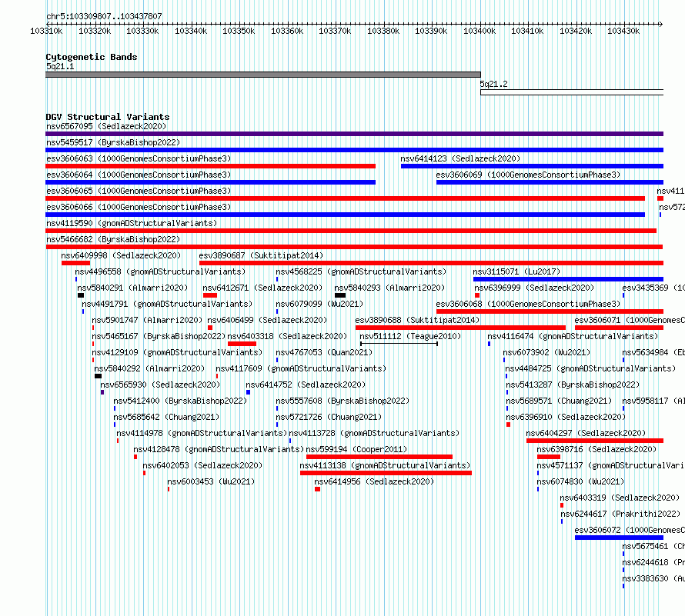The image size is (685, 616).
Task: Click nsv4496558 (gnomADStructuralVariants) label
Action: (x=160, y=271)
